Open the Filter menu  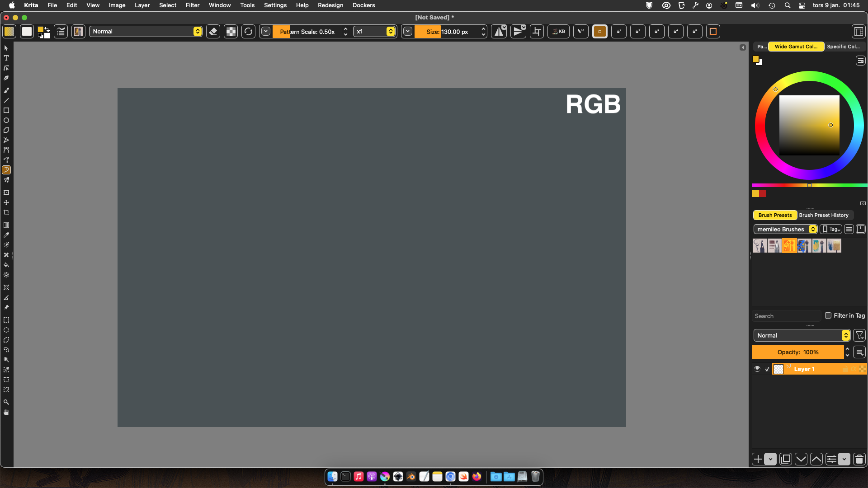tap(193, 5)
